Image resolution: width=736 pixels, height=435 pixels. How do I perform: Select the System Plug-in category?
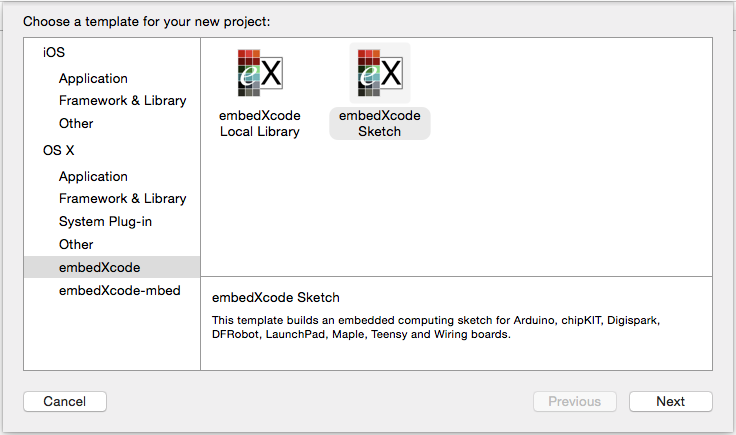105,221
